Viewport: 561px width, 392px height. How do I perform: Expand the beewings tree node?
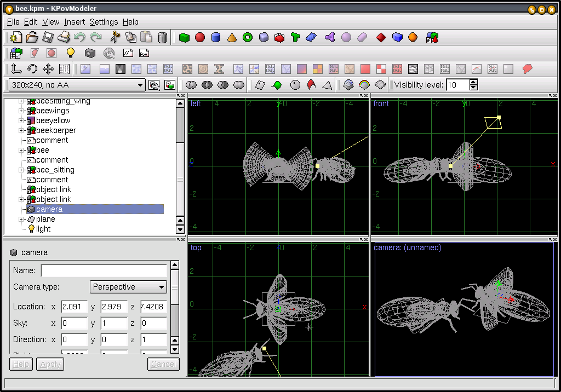click(x=22, y=111)
